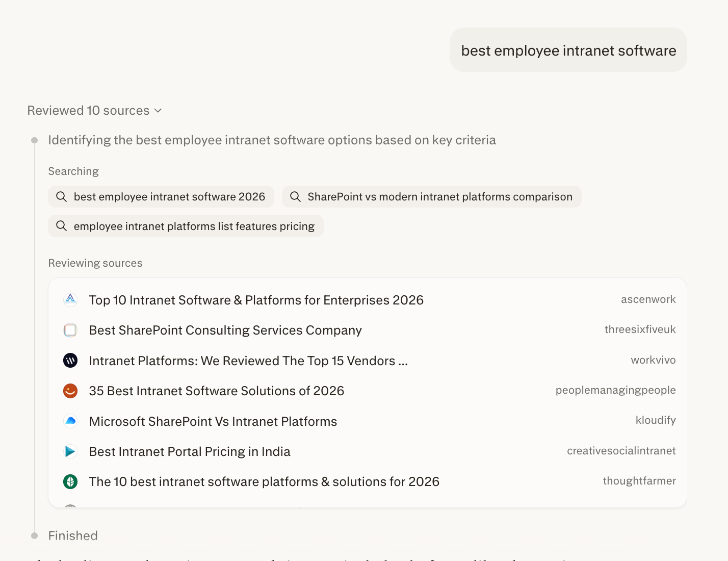Click the search icon on the pricing query chip
Image resolution: width=728 pixels, height=561 pixels.
(61, 226)
